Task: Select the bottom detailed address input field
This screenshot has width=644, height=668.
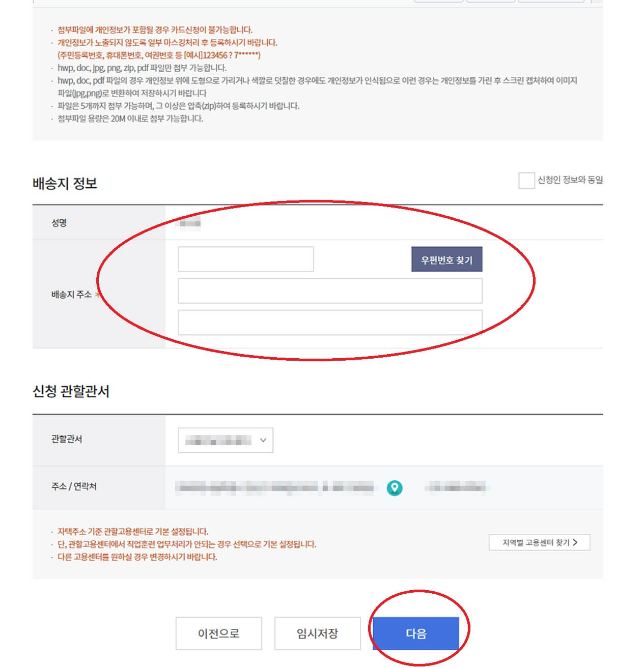Action: coord(330,322)
